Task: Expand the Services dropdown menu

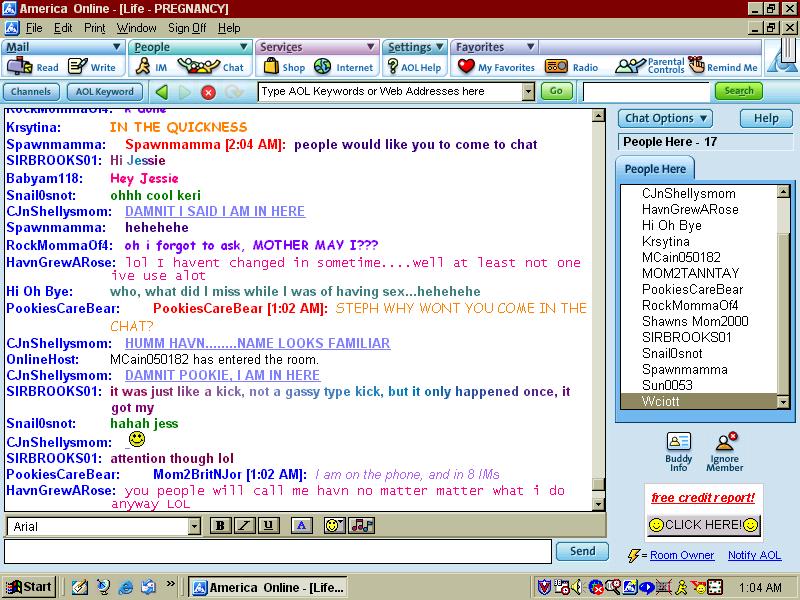Action: click(371, 47)
